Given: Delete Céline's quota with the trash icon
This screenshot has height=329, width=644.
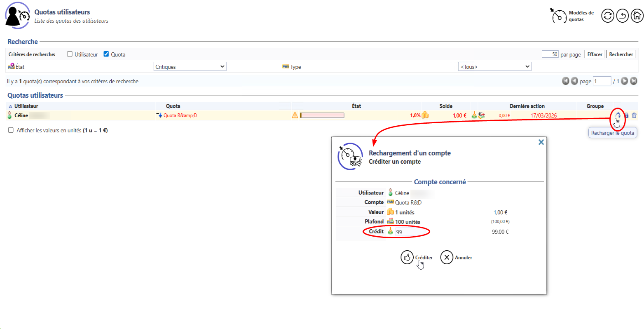Looking at the screenshot, I should [x=634, y=115].
